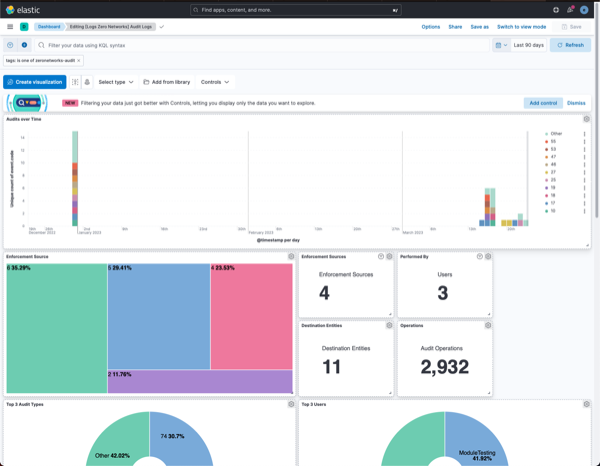Remove the tags zeronetworks-audit filter
The height and width of the screenshot is (466, 600).
[79, 61]
